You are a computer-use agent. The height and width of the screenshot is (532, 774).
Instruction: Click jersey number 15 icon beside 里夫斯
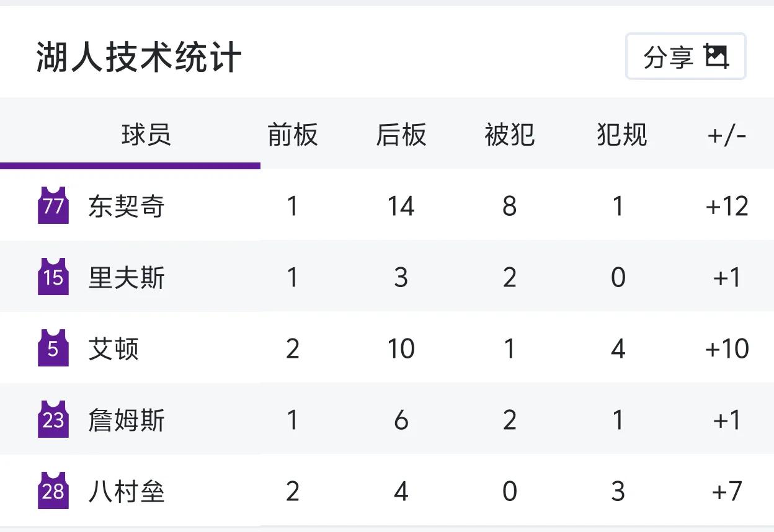pos(53,277)
